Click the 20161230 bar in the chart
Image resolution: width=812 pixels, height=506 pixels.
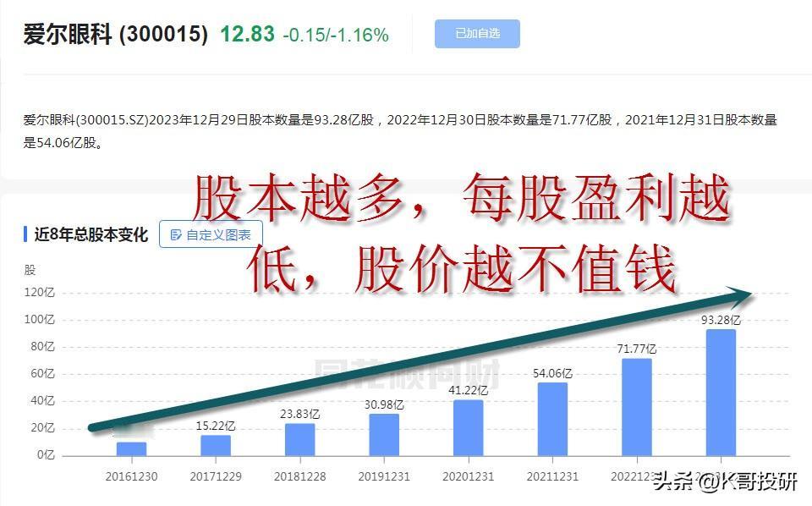132,449
